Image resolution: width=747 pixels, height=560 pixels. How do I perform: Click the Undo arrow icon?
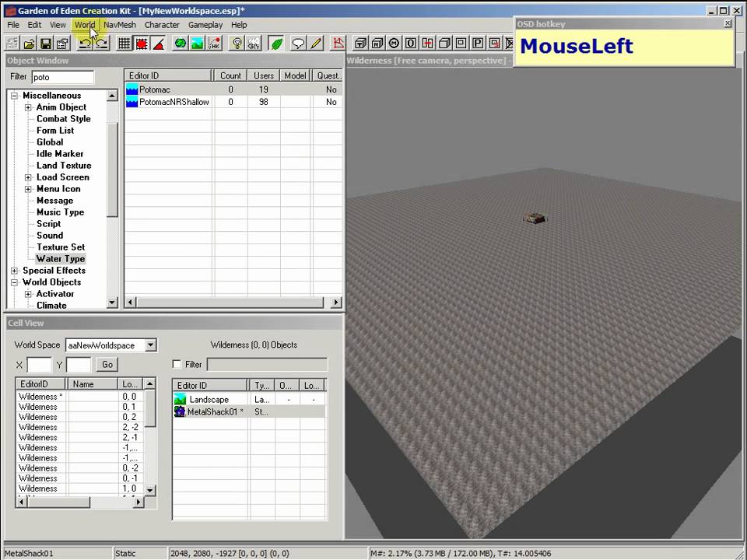pos(86,44)
